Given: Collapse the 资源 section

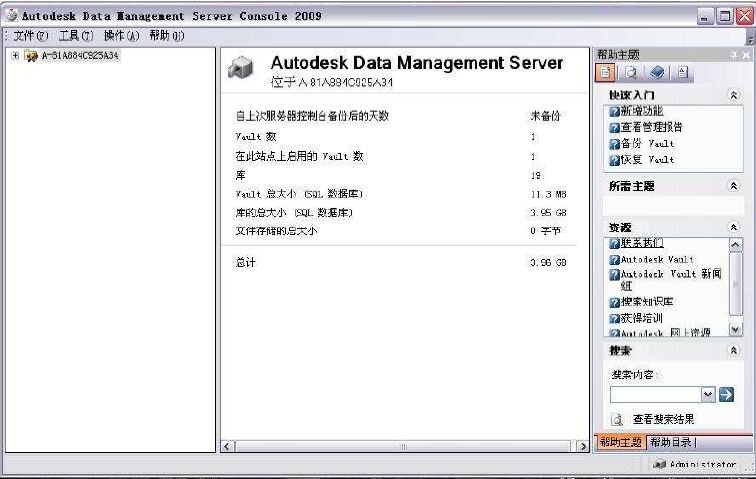Looking at the screenshot, I should click(x=733, y=227).
